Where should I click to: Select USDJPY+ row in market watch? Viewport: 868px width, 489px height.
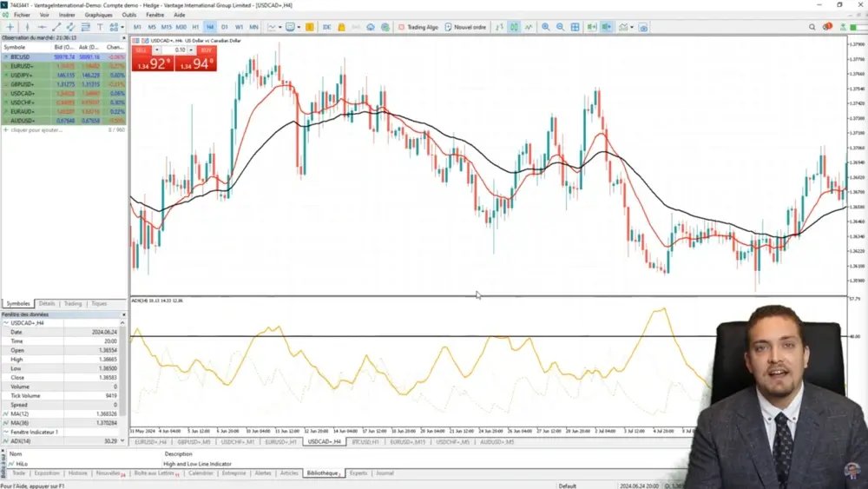63,76
